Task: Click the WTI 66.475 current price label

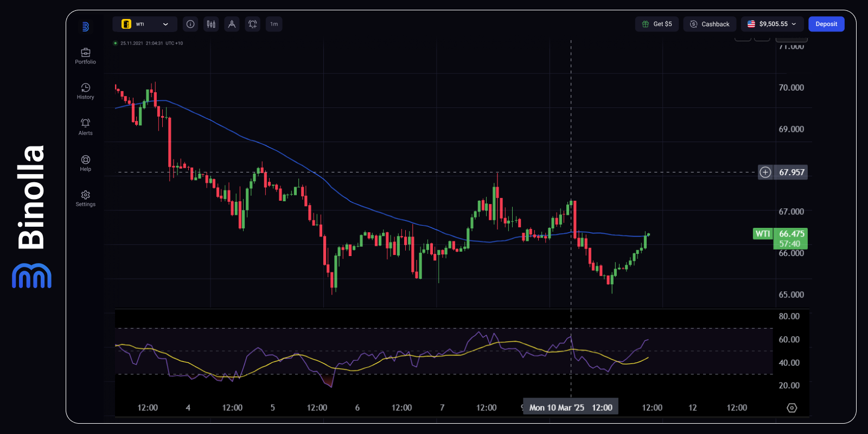Action: (x=781, y=238)
